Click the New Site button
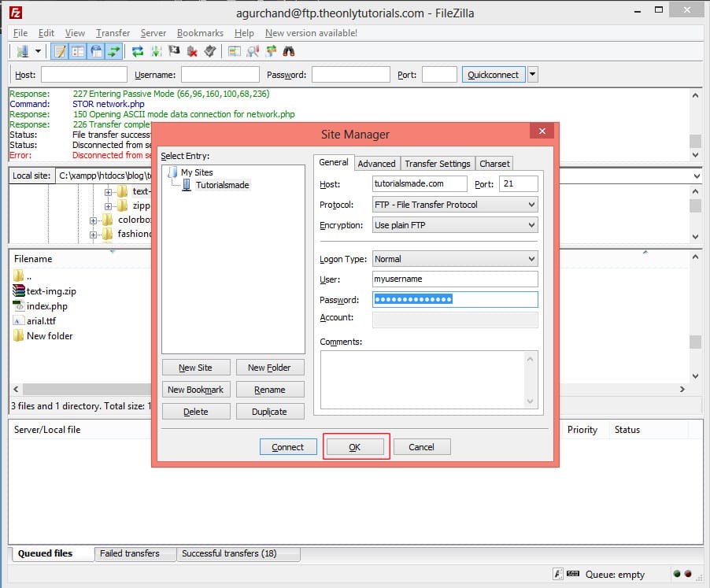The height and width of the screenshot is (588, 710). pos(196,368)
